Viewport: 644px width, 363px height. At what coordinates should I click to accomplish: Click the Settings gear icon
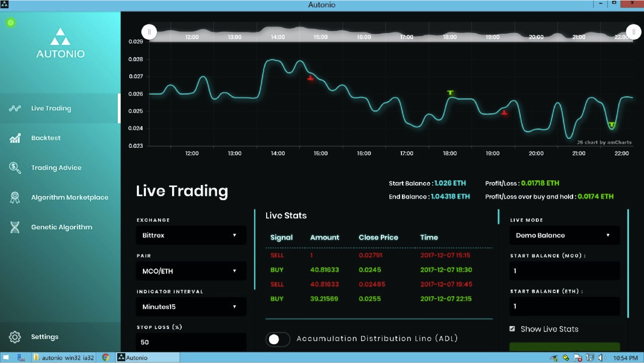point(15,337)
